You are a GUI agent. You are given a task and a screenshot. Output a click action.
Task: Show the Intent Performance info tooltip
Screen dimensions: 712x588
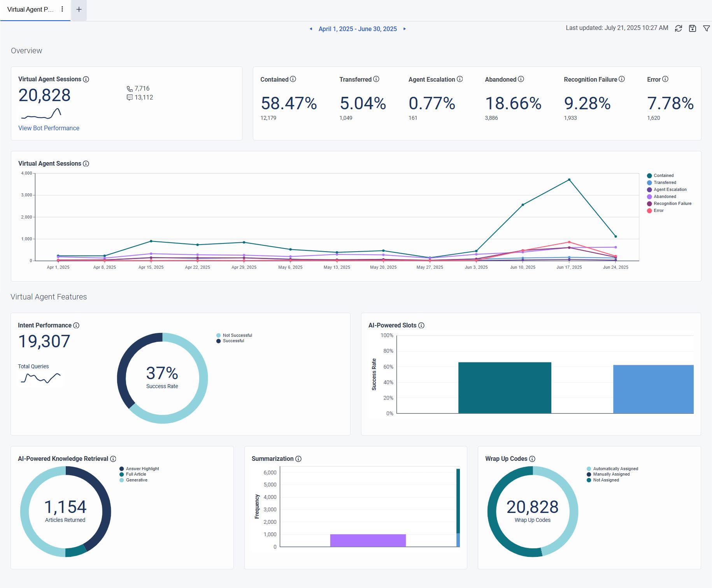coord(77,325)
